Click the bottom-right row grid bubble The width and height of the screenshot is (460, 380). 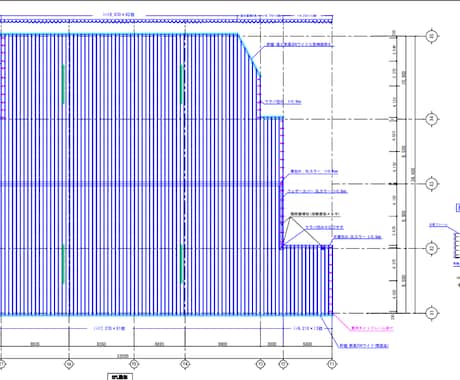tap(432, 313)
